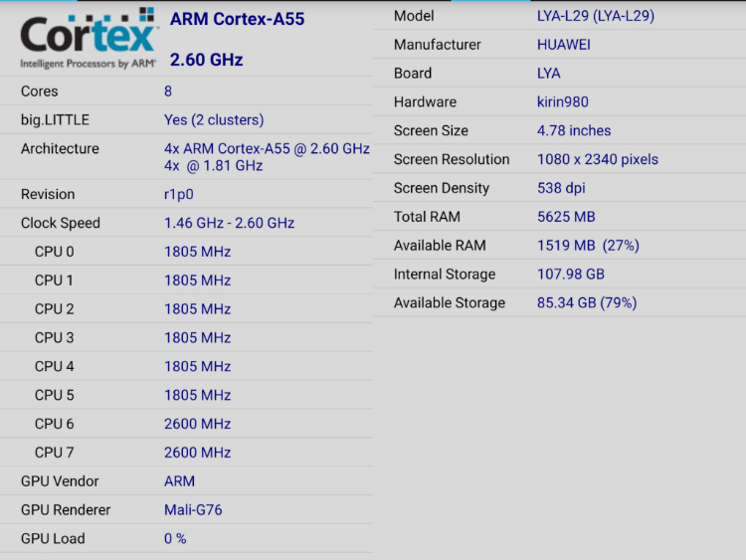Select CPU 1 frequency 1805 MHz
Image resolution: width=746 pixels, height=560 pixels.
(197, 280)
